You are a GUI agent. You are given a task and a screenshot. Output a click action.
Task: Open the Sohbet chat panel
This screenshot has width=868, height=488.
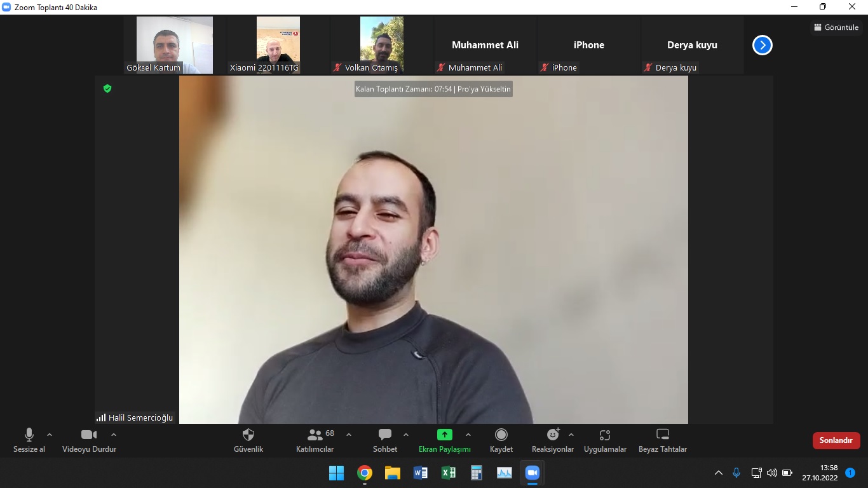[x=385, y=440]
